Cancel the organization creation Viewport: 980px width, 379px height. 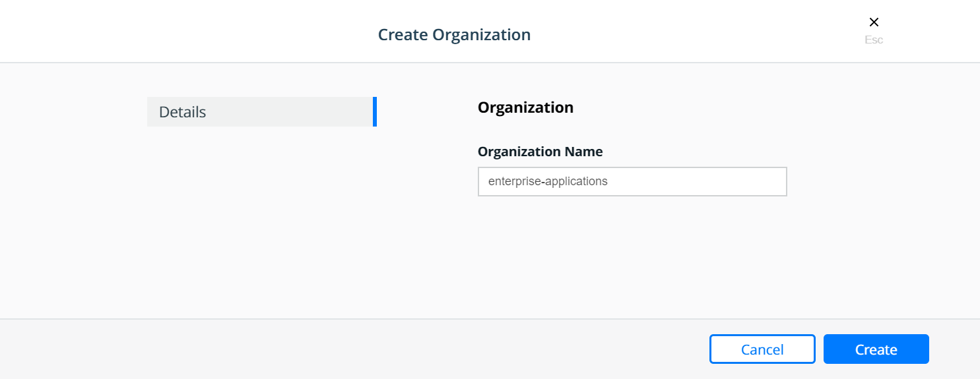click(762, 349)
